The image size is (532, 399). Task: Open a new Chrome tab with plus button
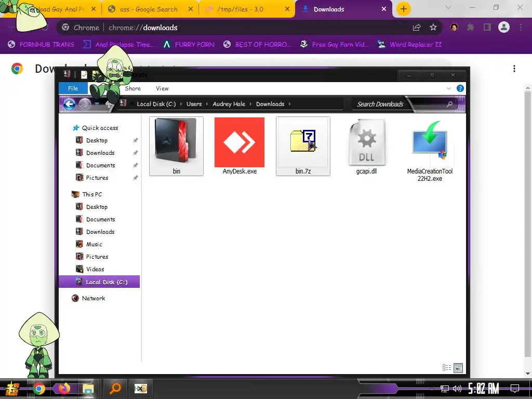[403, 9]
